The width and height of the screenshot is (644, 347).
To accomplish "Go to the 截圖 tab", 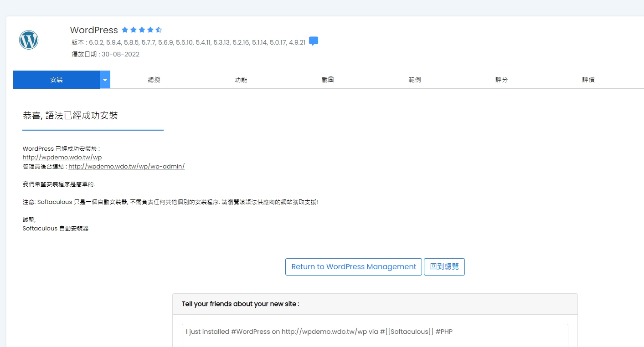I will point(328,80).
